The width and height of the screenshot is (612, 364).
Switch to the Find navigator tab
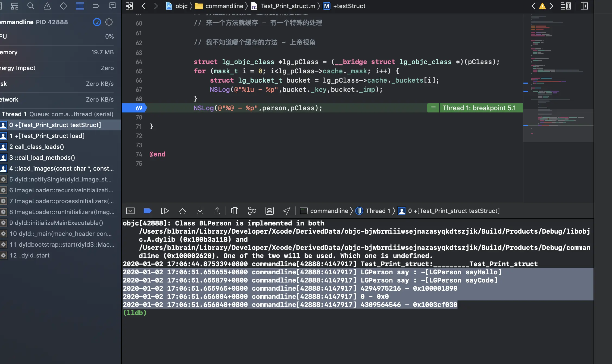31,6
